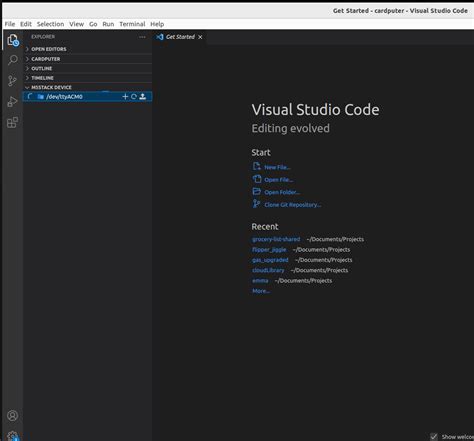The image size is (474, 441).
Task: Click the Open Folder... link
Action: point(282,192)
